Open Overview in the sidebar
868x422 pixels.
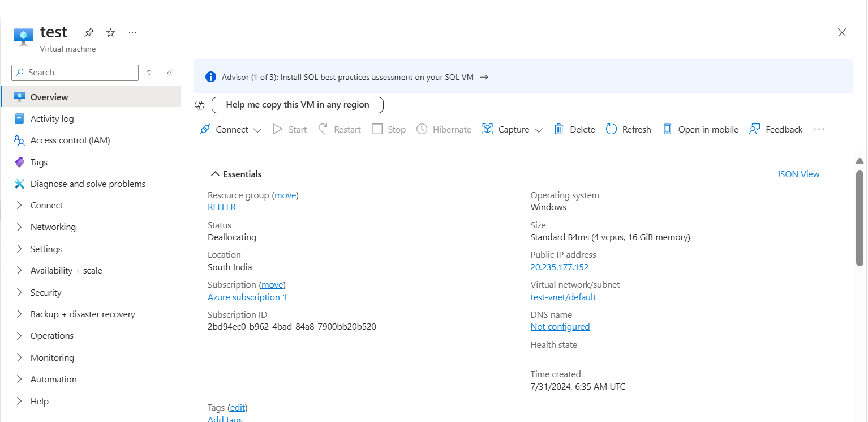91,97
